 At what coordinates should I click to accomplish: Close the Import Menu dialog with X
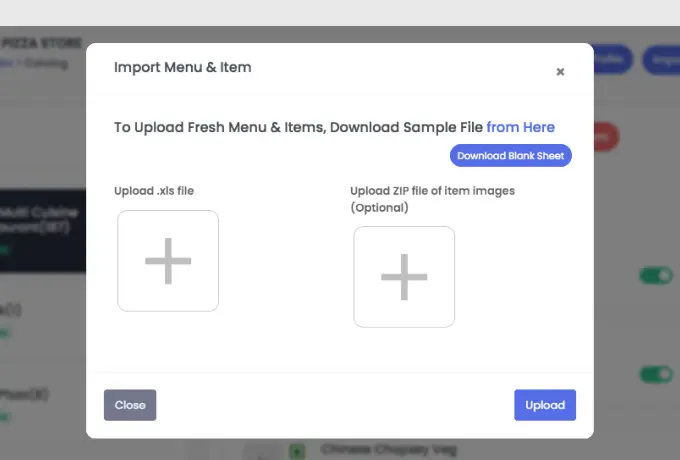tap(560, 72)
